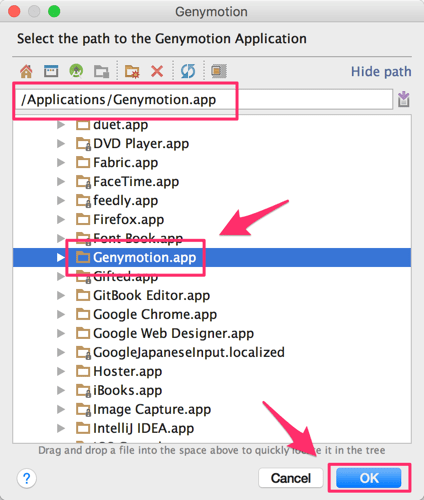Expand Google Web Designer.app folder

[x=61, y=334]
